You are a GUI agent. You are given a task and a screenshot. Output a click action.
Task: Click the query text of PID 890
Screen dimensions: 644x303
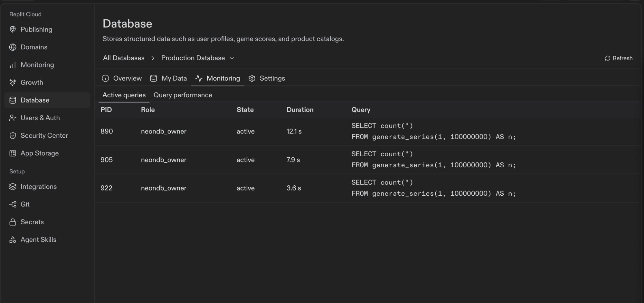tap(433, 131)
